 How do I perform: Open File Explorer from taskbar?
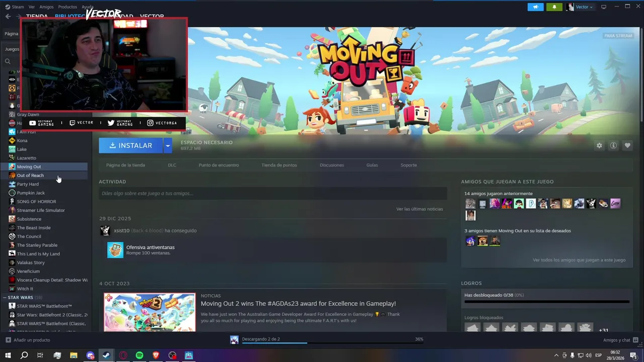tap(73, 355)
